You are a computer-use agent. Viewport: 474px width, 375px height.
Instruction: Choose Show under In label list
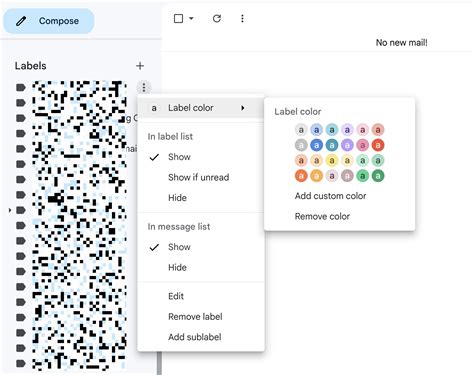pos(201,157)
